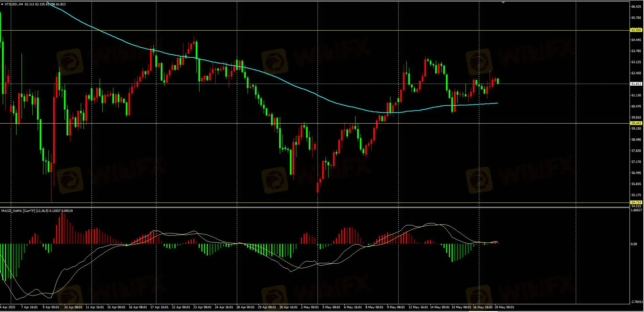Click the 5 May 08:01 time label
Image resolution: width=644 pixels, height=312 pixels.
331,307
